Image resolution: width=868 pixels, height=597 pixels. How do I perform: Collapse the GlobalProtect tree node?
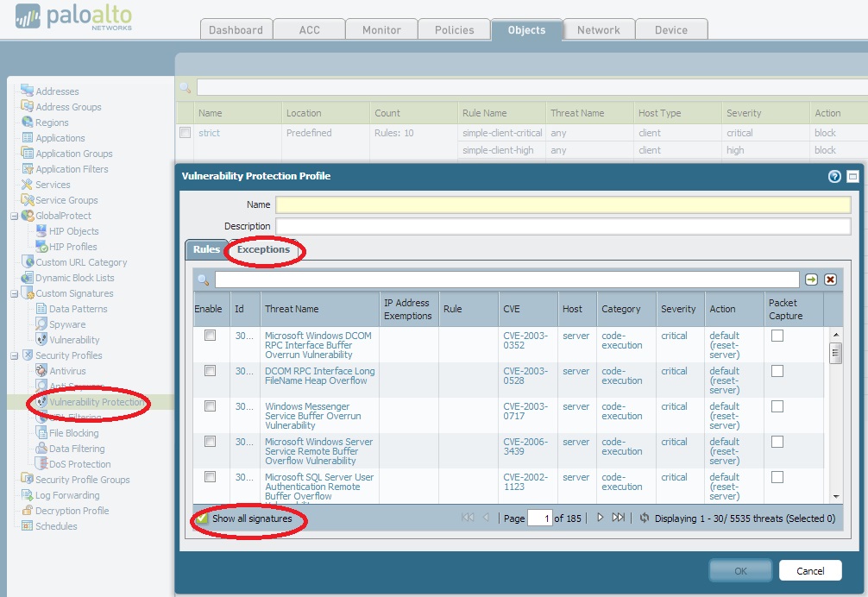[x=14, y=216]
